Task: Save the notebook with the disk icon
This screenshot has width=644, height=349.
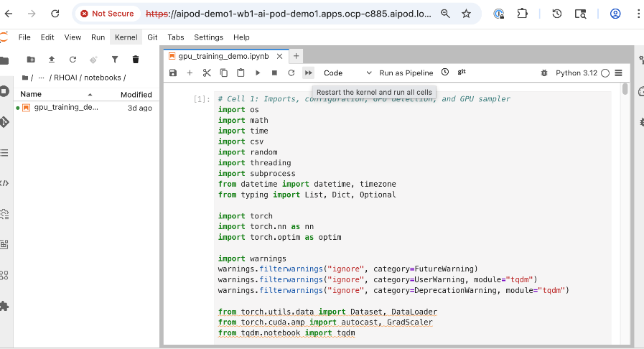Action: click(173, 73)
